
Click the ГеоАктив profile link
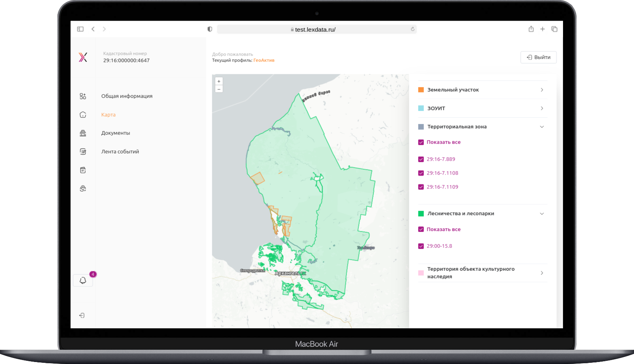coord(264,60)
